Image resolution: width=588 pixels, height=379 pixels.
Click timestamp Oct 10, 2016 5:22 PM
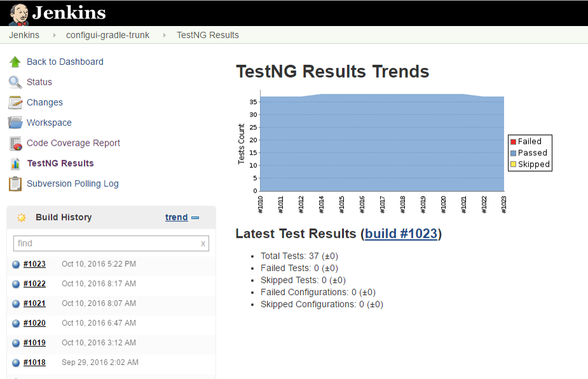(99, 264)
